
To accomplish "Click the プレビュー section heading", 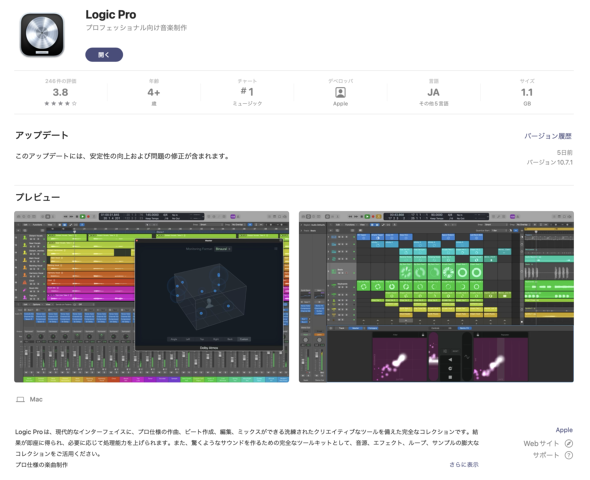I will click(38, 197).
